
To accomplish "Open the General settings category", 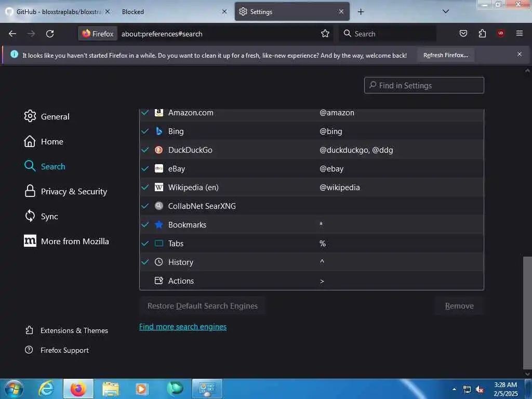I will [47, 116].
